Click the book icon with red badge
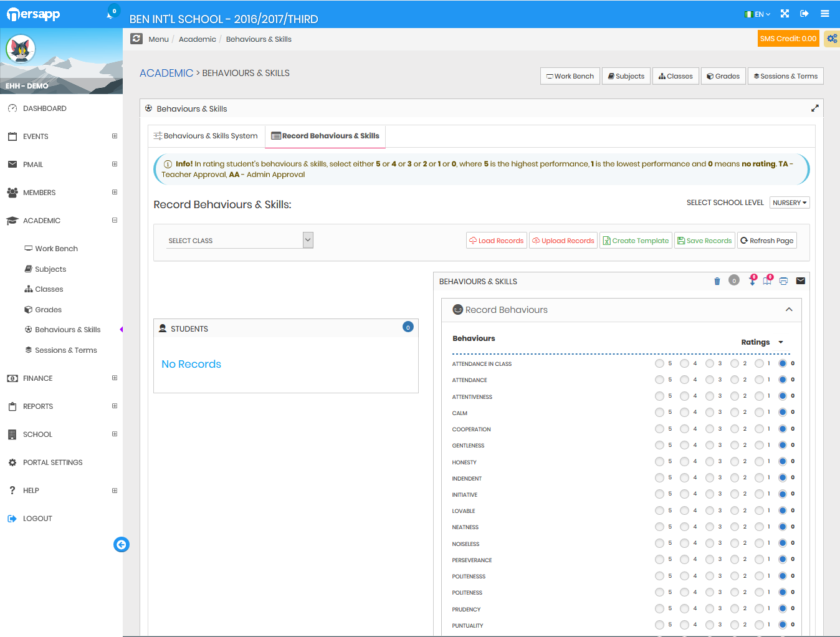The image size is (840, 637). 768,280
